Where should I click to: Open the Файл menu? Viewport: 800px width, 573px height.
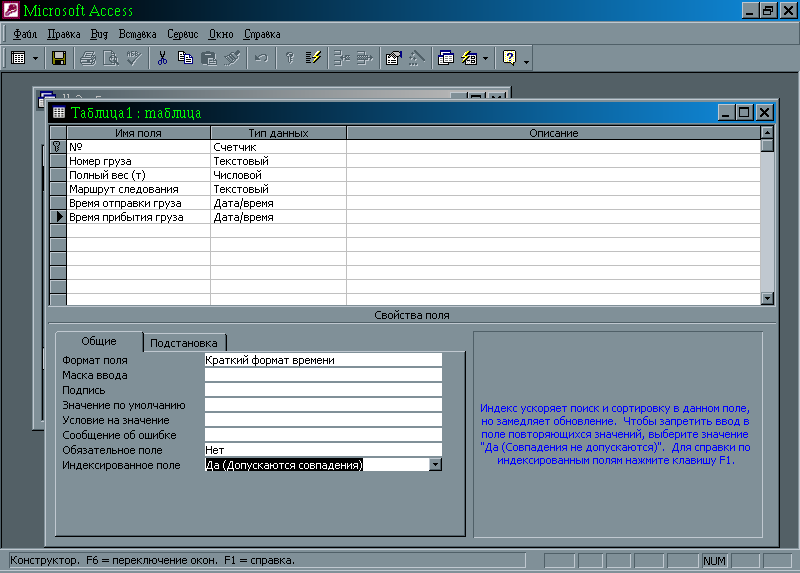point(24,34)
